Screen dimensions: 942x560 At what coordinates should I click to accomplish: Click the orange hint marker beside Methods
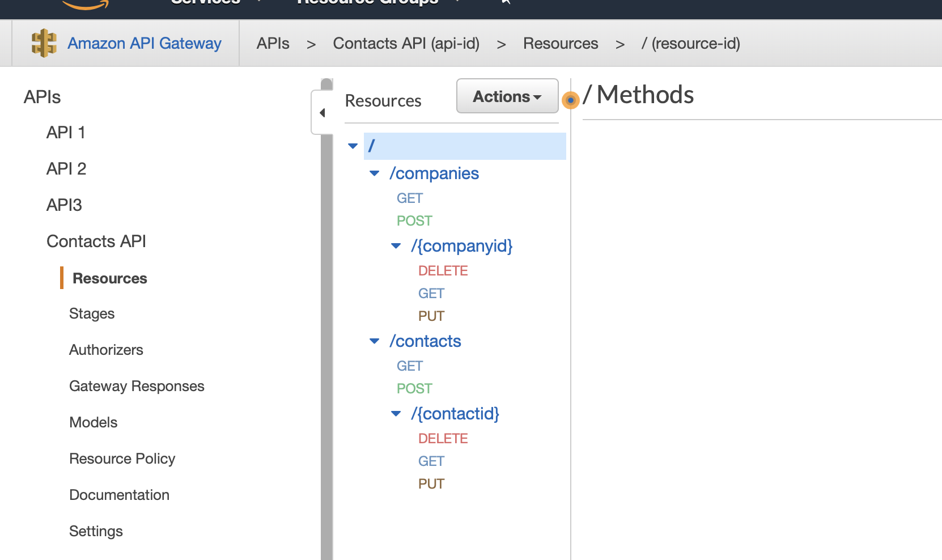point(570,100)
